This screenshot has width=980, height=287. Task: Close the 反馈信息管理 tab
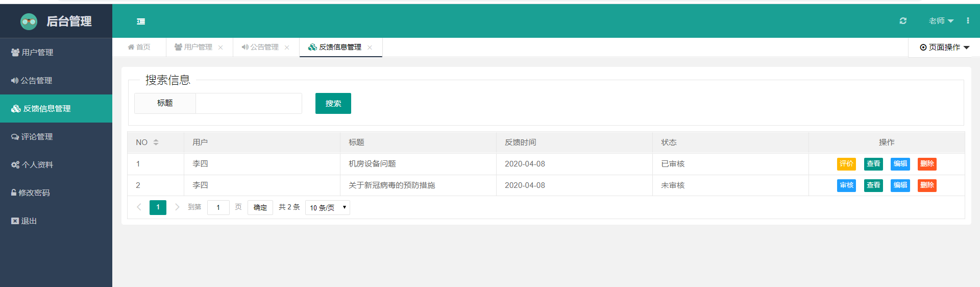tap(370, 47)
